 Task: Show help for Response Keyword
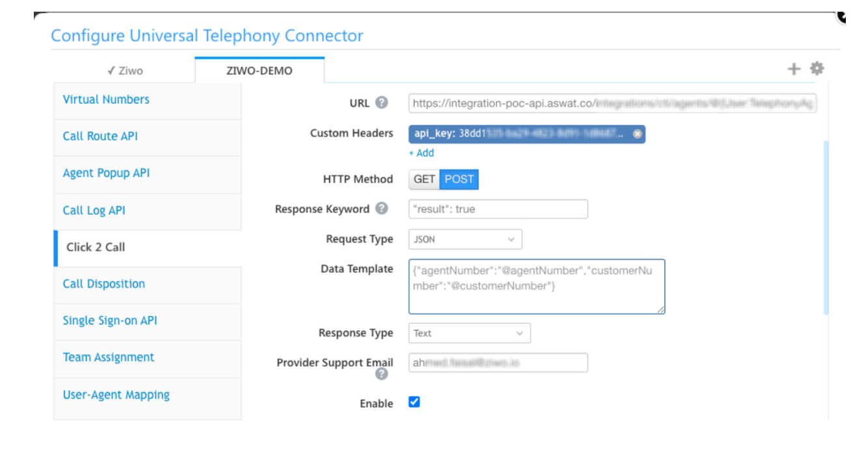[x=382, y=209]
